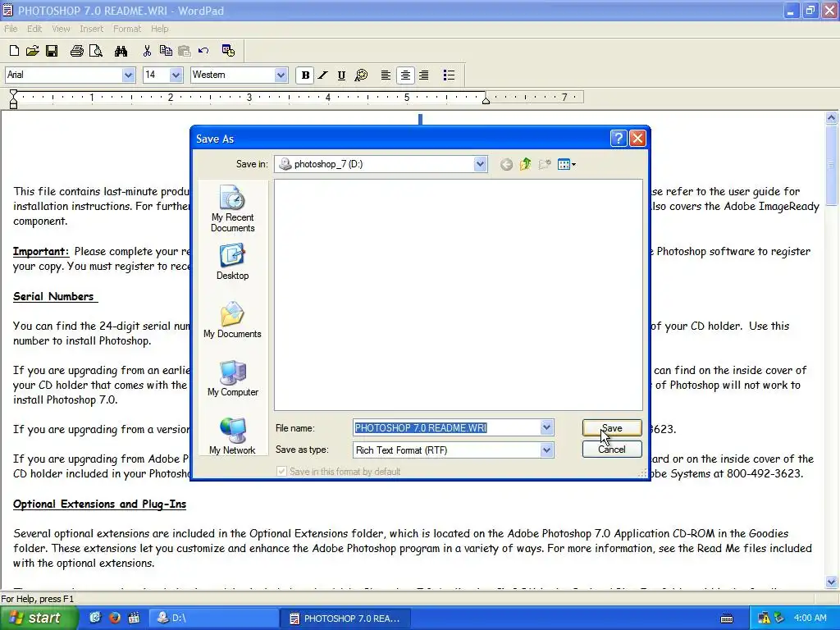Image resolution: width=840 pixels, height=630 pixels.
Task: Click Optional Extensions and Plug-Ins heading
Action: (x=99, y=504)
